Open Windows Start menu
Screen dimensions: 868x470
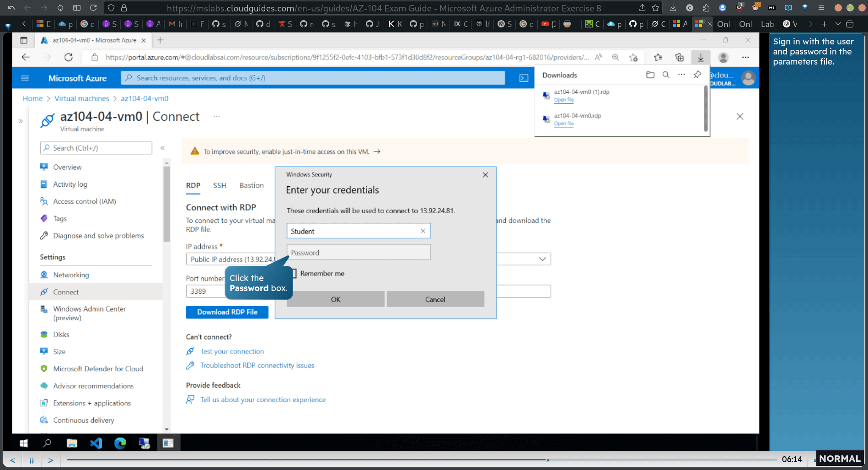(x=24, y=443)
